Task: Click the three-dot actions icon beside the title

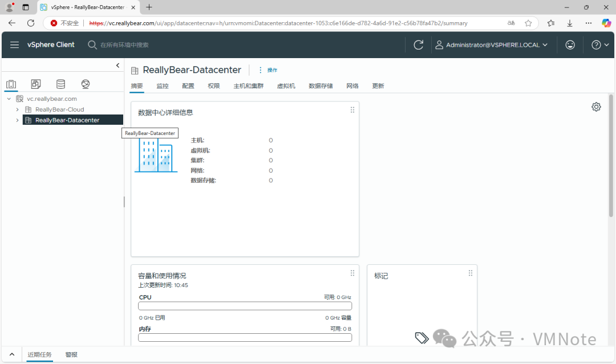Action: (x=260, y=70)
